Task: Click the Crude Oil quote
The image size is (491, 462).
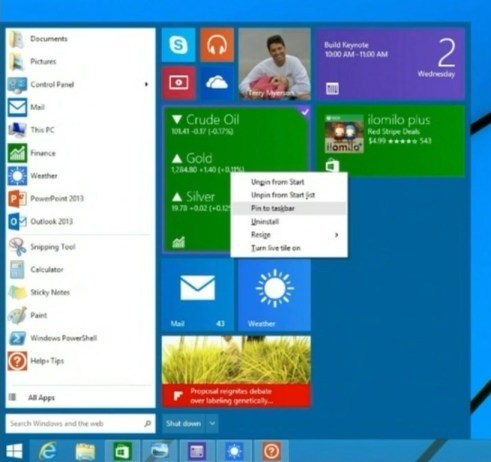Action: pos(206,124)
